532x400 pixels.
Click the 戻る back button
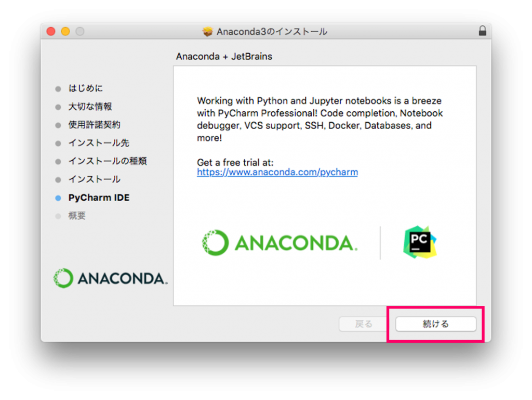(364, 324)
